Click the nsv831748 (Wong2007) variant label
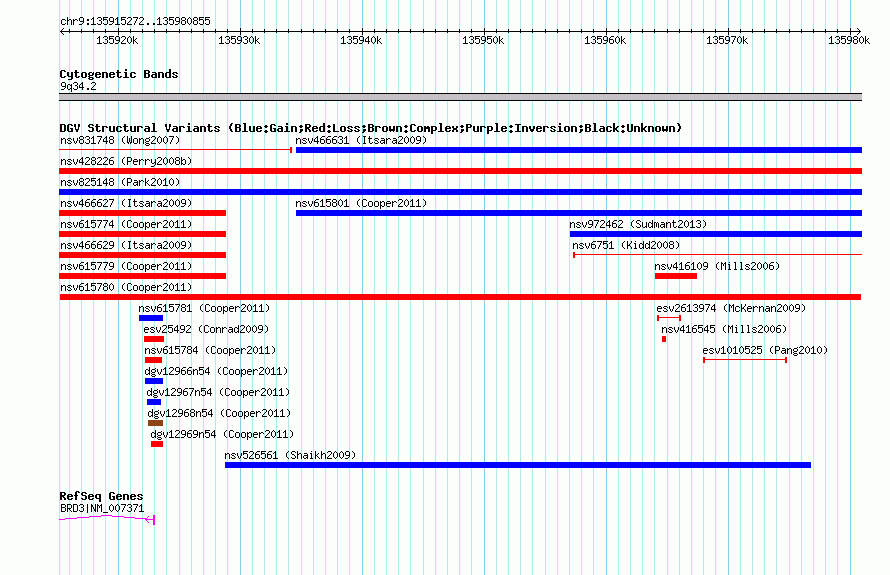Image resolution: width=890 pixels, height=575 pixels. [x=120, y=140]
